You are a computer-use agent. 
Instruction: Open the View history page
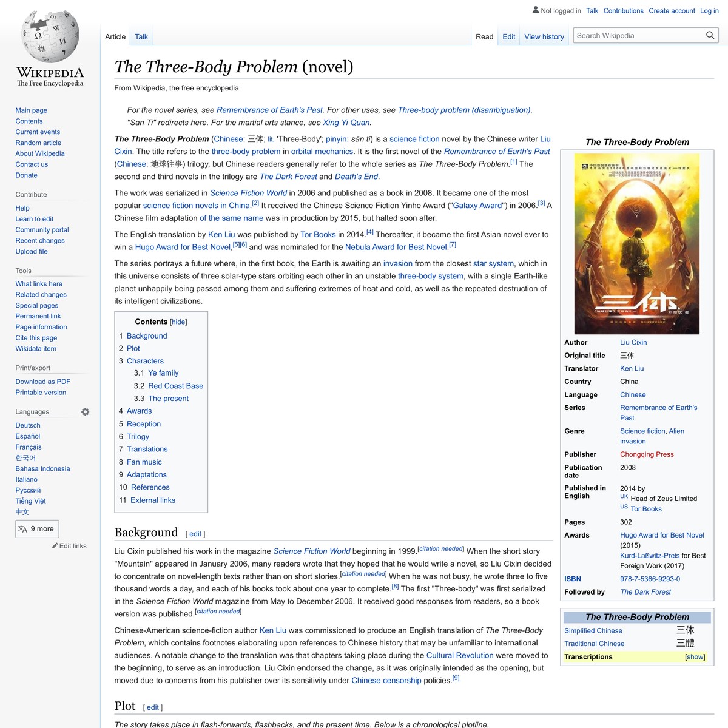[x=544, y=36]
